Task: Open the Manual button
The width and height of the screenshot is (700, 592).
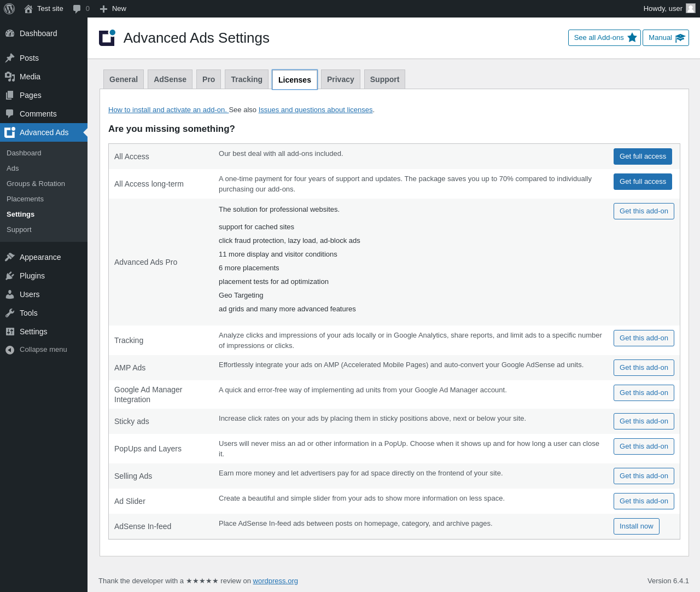Action: [666, 38]
